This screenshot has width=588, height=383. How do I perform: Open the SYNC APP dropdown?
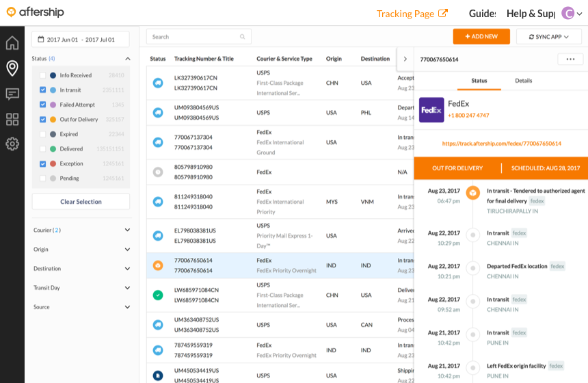[x=548, y=37]
